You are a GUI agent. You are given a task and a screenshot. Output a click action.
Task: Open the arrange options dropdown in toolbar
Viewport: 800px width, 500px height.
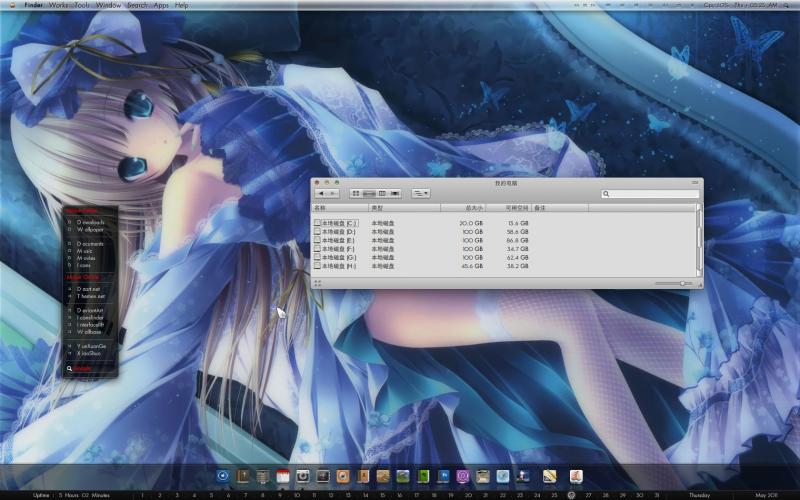pyautogui.click(x=421, y=193)
